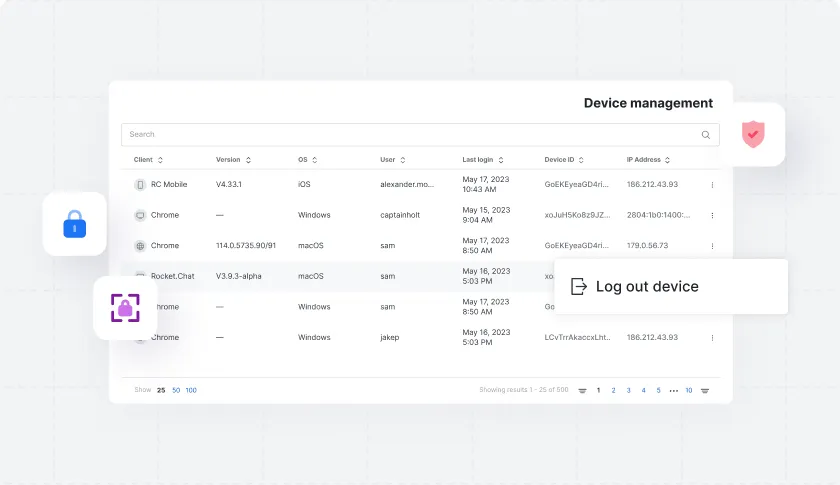
Task: Click the red shield check icon
Action: [x=753, y=134]
